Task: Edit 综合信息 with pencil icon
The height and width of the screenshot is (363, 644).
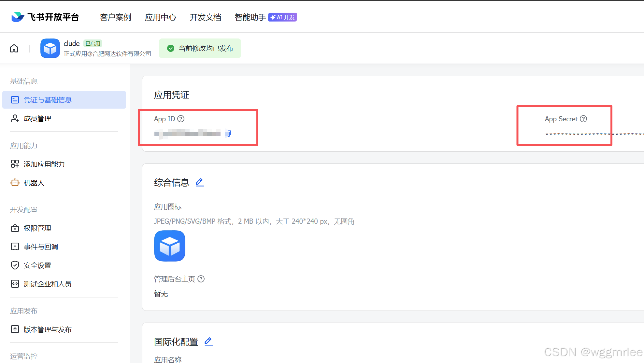Action: (200, 182)
